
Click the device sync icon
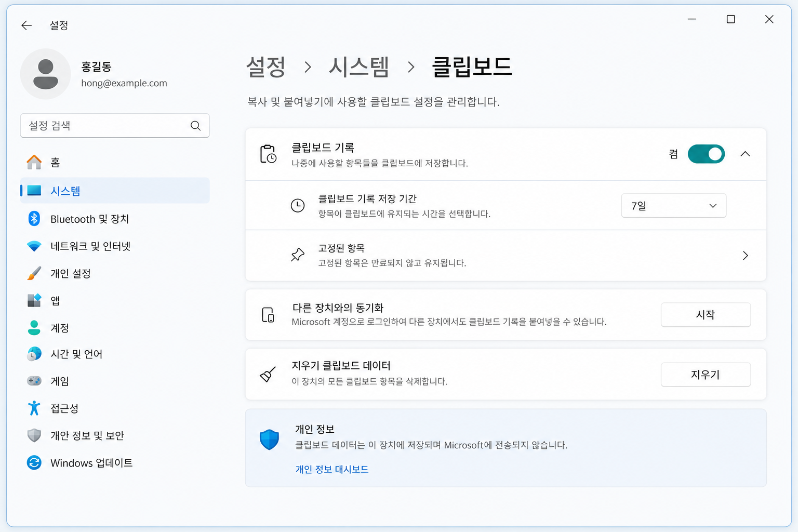click(268, 315)
